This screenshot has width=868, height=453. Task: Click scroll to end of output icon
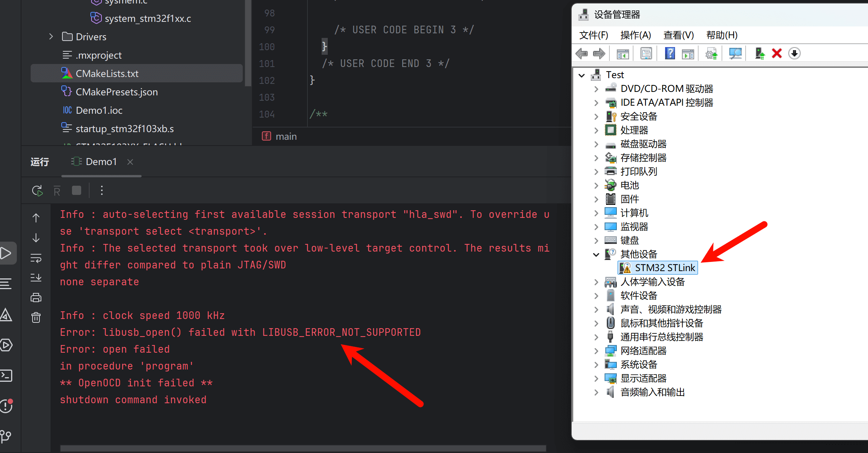point(36,278)
